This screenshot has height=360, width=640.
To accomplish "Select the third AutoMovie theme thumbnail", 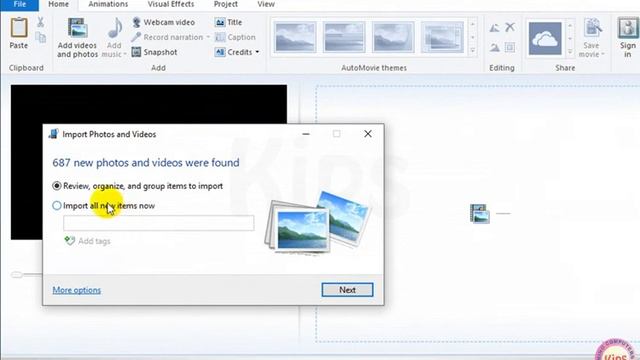I will 393,37.
